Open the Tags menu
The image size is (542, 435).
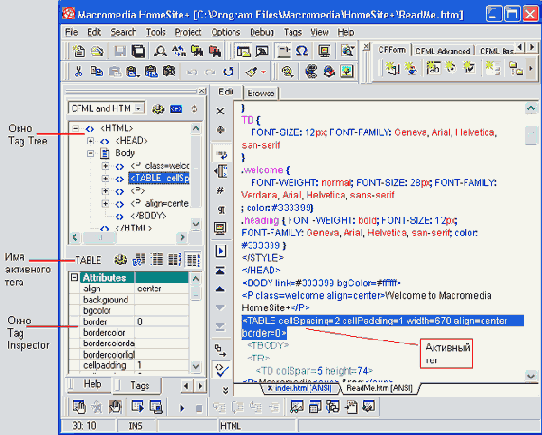coord(292,32)
